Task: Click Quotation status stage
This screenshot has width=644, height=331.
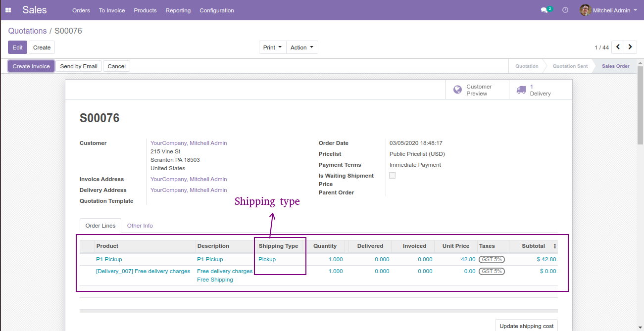Action: click(x=527, y=66)
